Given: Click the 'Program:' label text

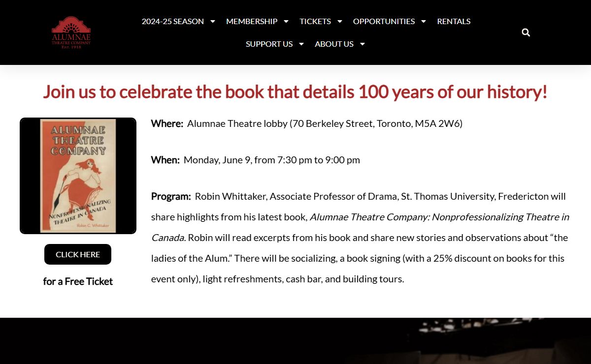Looking at the screenshot, I should (x=171, y=196).
